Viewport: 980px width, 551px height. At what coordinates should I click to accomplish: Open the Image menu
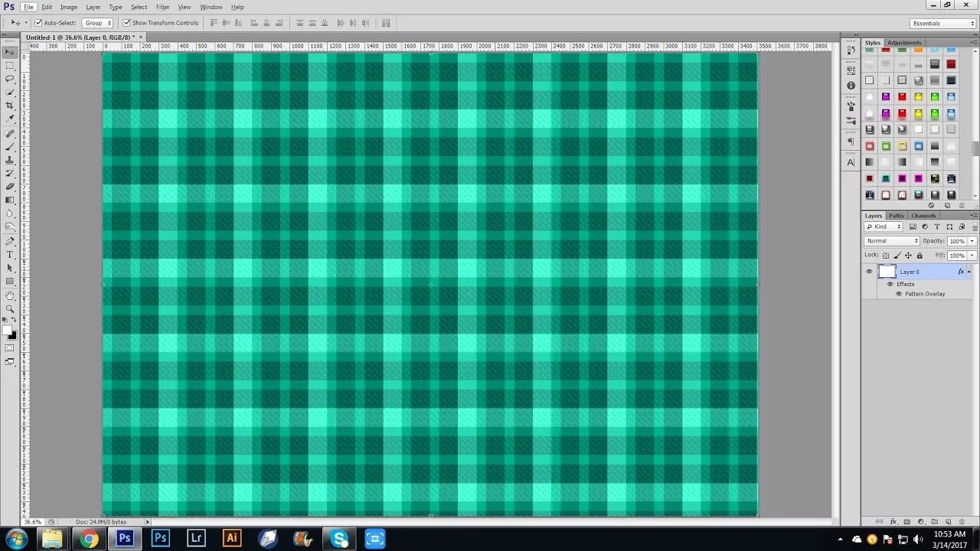click(x=69, y=7)
